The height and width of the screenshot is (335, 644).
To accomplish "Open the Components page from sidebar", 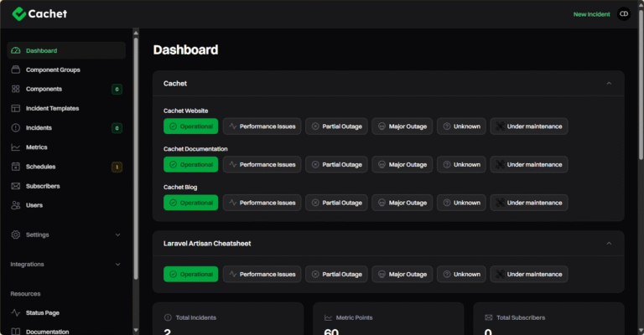I will [x=44, y=90].
